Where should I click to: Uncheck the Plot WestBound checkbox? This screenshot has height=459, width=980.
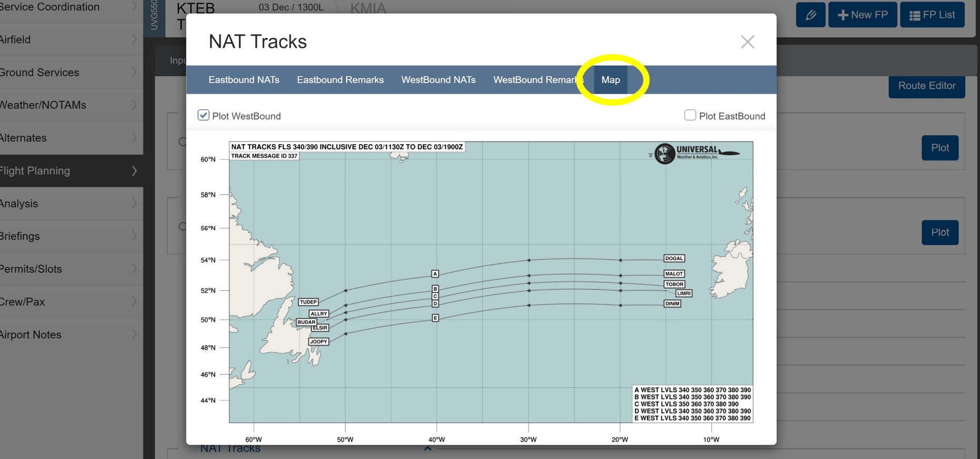click(204, 115)
